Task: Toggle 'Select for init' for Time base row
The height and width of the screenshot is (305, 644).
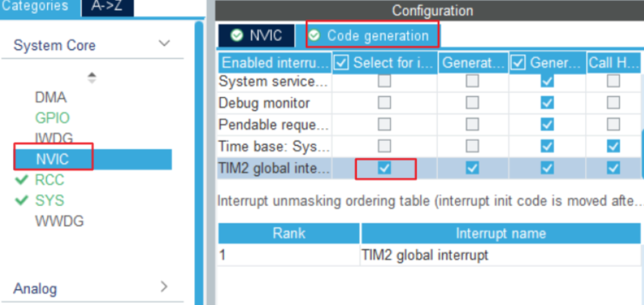Action: 384,145
